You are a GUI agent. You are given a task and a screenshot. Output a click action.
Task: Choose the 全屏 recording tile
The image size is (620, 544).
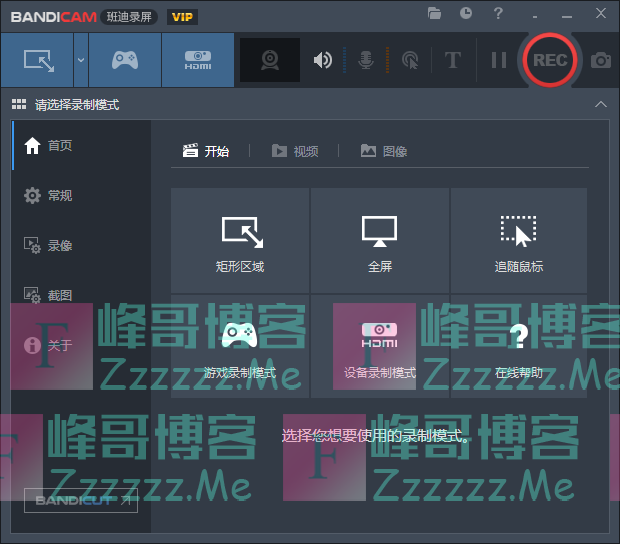point(379,242)
